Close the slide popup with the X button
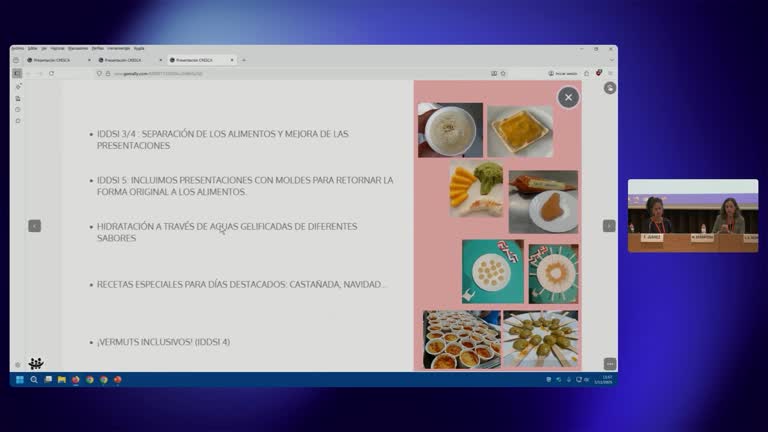 tap(568, 97)
